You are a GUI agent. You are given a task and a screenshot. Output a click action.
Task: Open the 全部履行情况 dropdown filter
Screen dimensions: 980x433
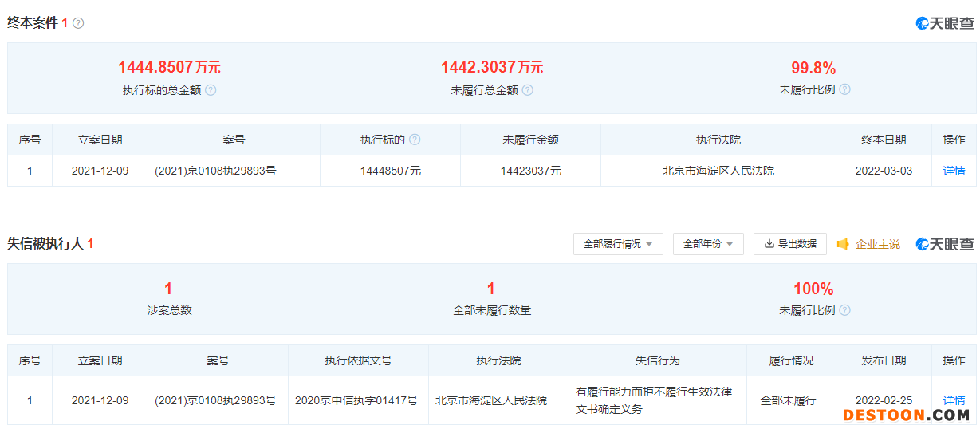[x=618, y=244]
